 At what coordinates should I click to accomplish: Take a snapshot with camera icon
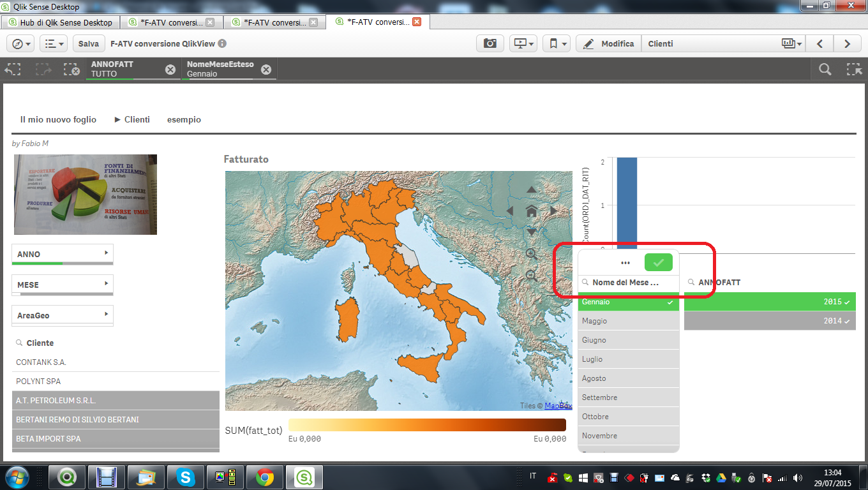[490, 43]
